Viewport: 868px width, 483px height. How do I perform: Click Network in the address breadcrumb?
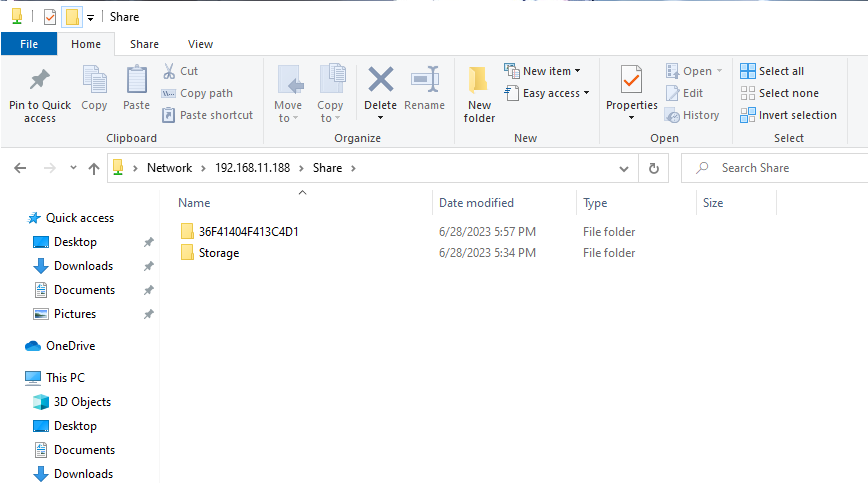(169, 168)
